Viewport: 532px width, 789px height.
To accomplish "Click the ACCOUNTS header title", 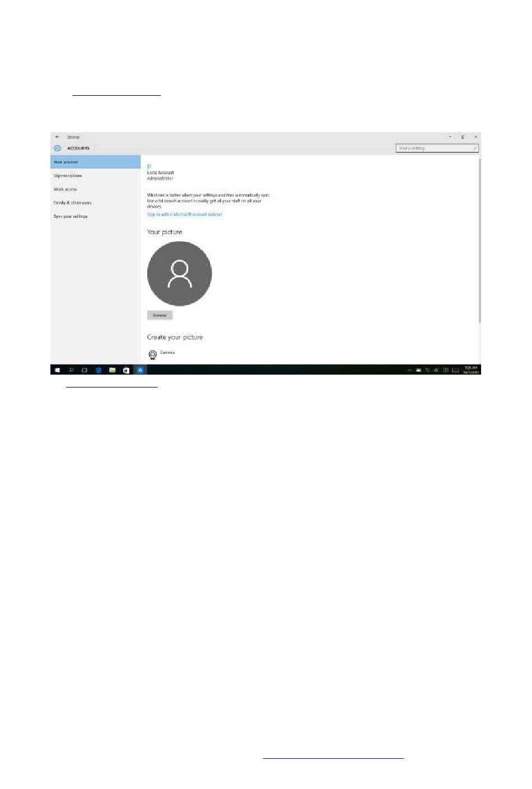I will [x=78, y=148].
